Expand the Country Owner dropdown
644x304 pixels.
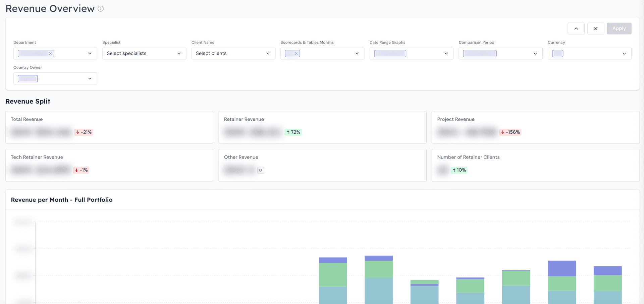tap(90, 78)
